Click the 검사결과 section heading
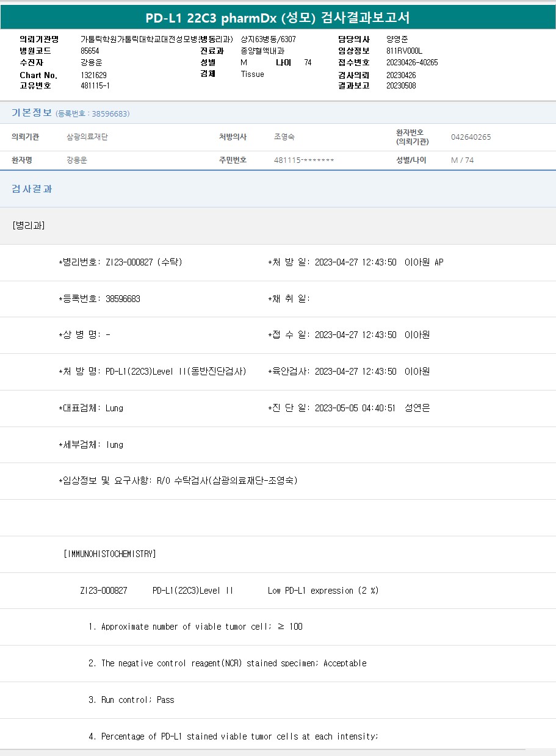 (x=32, y=189)
